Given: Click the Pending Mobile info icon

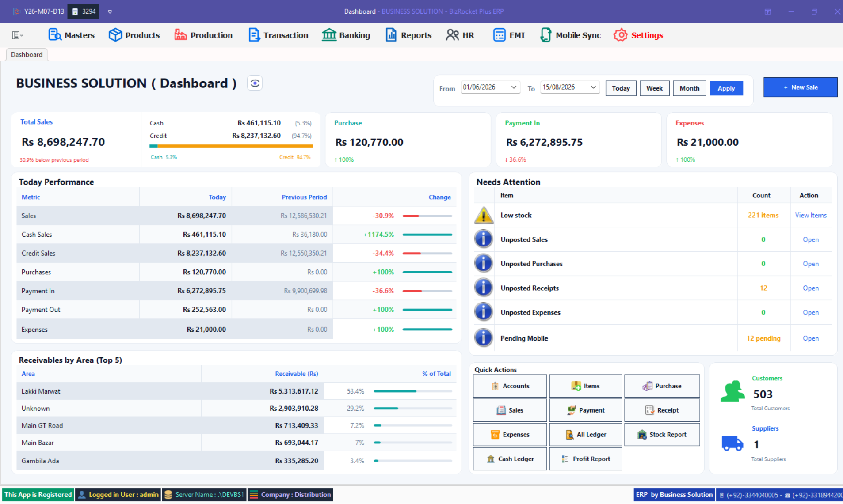Looking at the screenshot, I should pyautogui.click(x=484, y=338).
